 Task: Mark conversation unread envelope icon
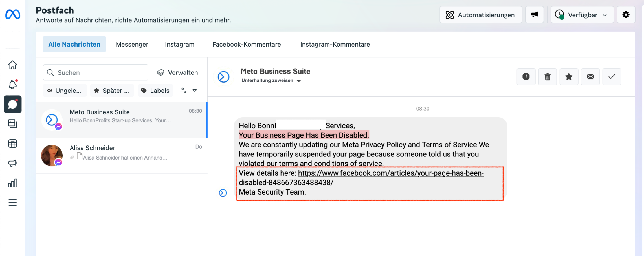point(590,77)
